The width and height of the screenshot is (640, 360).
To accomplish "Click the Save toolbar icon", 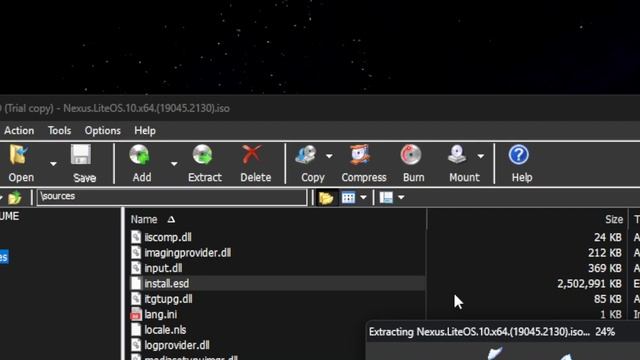I will [x=81, y=155].
